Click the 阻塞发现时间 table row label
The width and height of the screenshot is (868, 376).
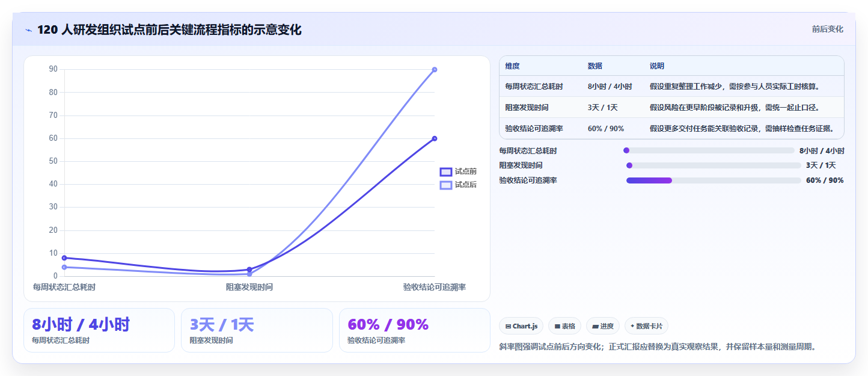pyautogui.click(x=527, y=108)
